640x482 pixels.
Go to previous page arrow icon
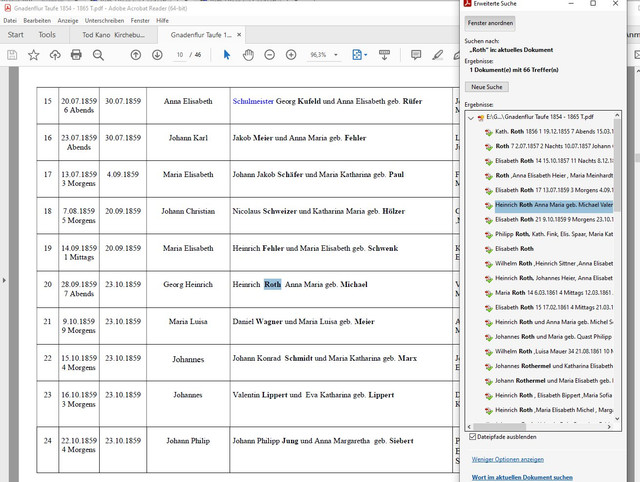[x=136, y=55]
